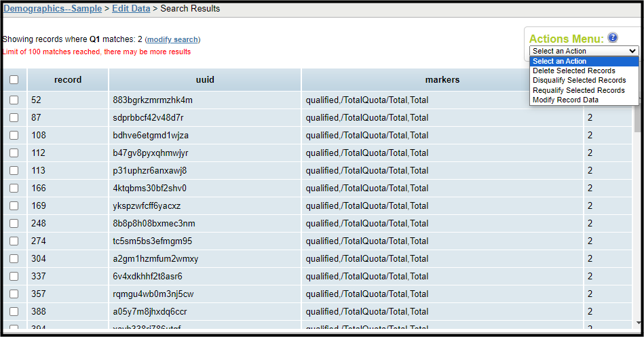Tick the checkbox for record 388
The image size is (644, 337).
(x=14, y=311)
